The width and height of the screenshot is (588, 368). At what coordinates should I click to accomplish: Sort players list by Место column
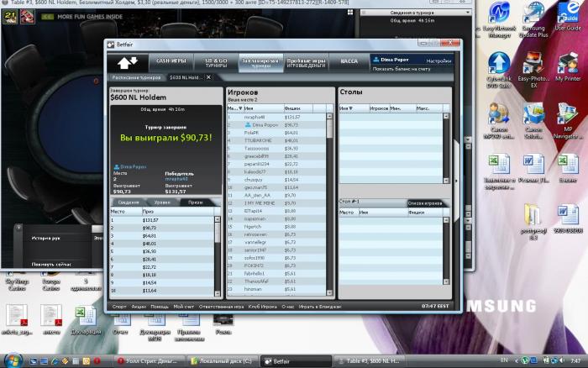pos(234,108)
